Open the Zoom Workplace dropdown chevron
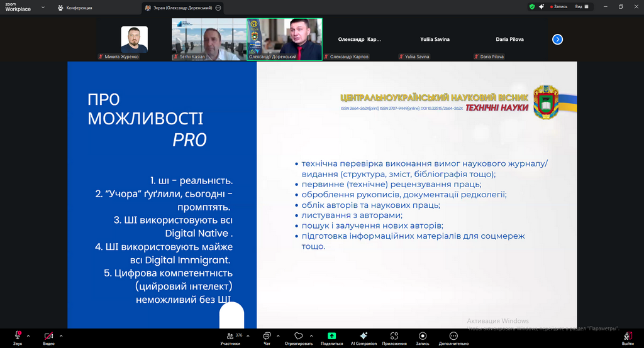Screen dimensions: 644x348 [42, 8]
